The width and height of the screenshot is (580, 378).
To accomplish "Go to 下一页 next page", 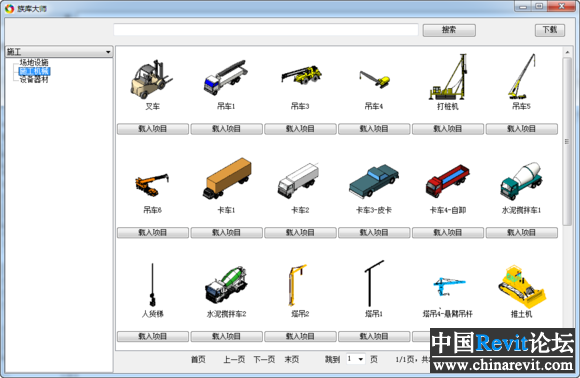I will [x=264, y=359].
